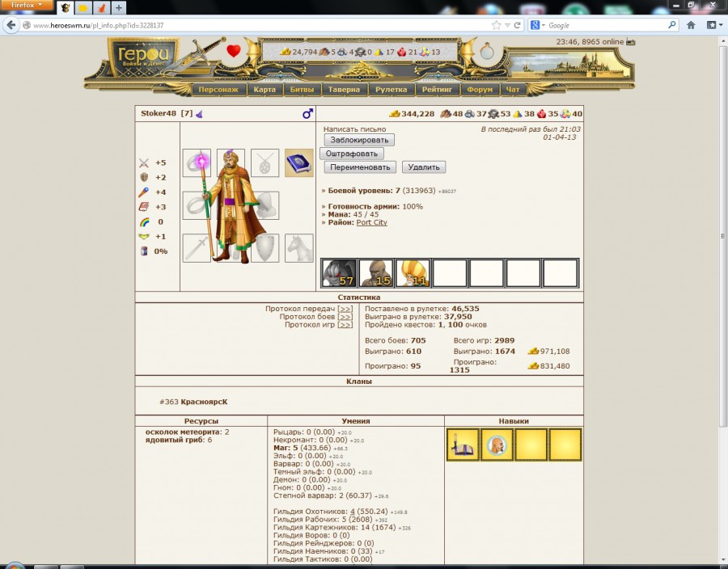Focus the Google search input box
728x569 pixels.
click(606, 25)
